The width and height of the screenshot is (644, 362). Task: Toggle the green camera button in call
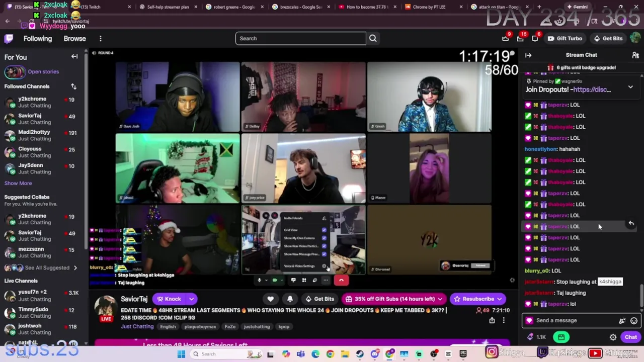tap(275, 280)
